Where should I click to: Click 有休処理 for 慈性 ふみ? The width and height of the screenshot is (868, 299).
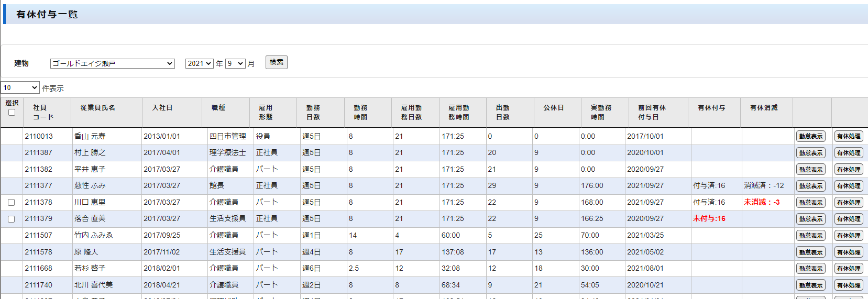(848, 186)
